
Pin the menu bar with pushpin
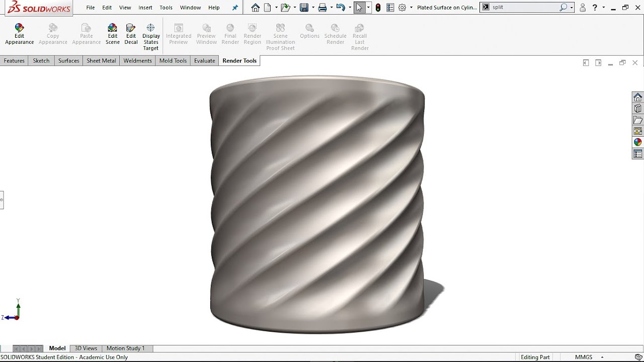point(235,8)
